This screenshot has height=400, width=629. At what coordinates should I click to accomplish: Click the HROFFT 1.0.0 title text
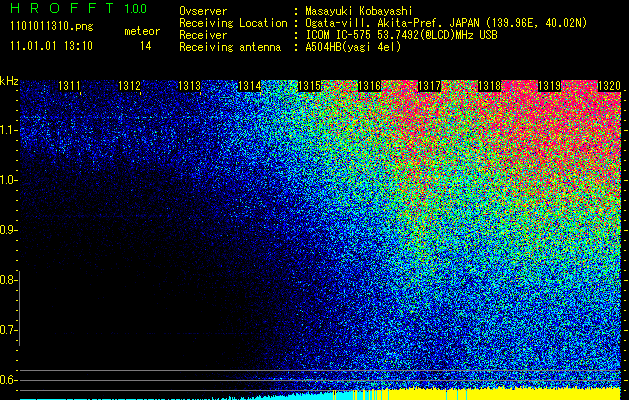[x=78, y=8]
